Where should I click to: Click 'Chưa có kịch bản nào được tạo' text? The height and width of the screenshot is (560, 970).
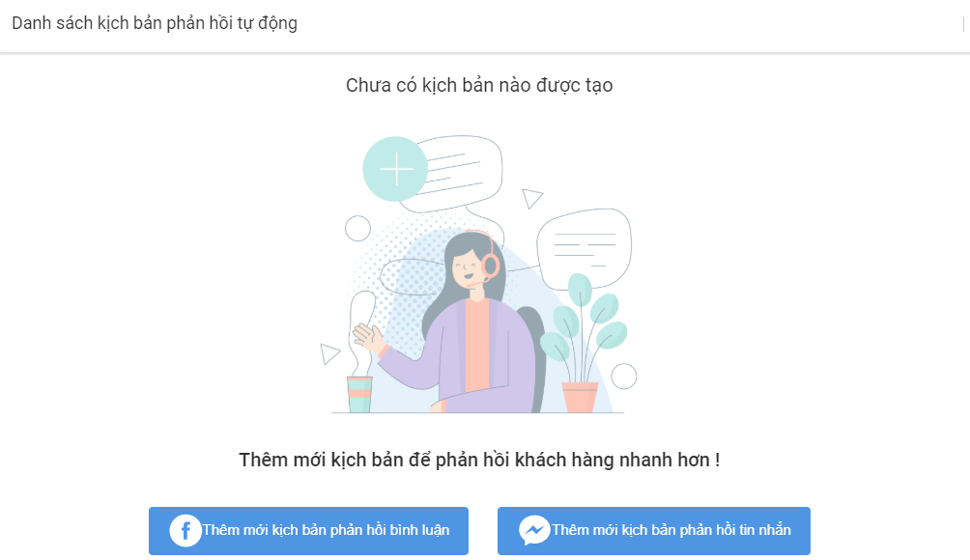[x=479, y=85]
